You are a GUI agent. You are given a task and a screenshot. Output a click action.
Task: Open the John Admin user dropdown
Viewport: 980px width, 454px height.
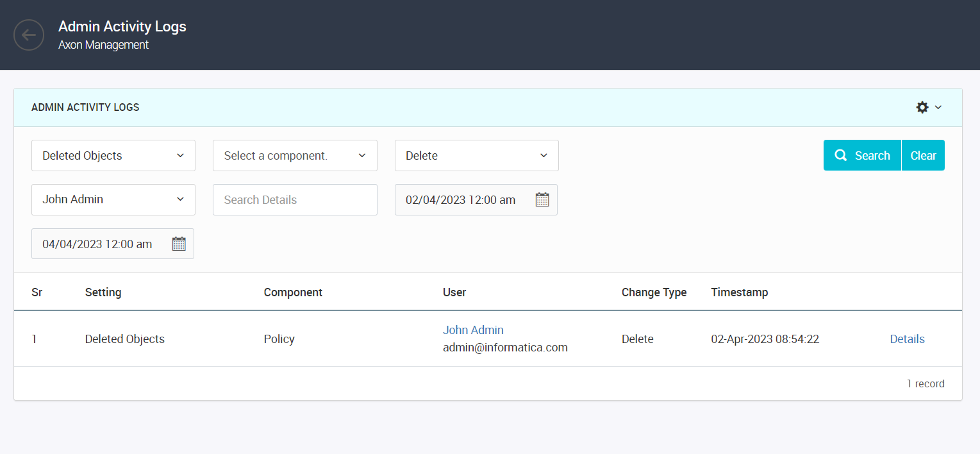click(x=113, y=199)
